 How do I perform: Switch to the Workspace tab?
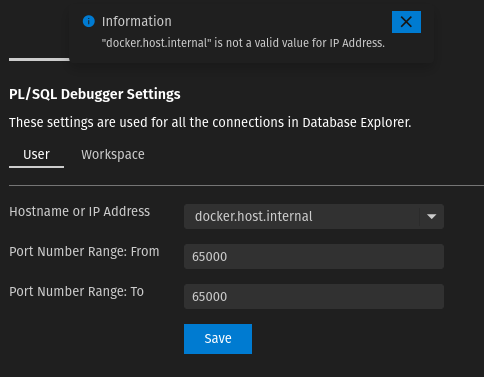pos(113,154)
